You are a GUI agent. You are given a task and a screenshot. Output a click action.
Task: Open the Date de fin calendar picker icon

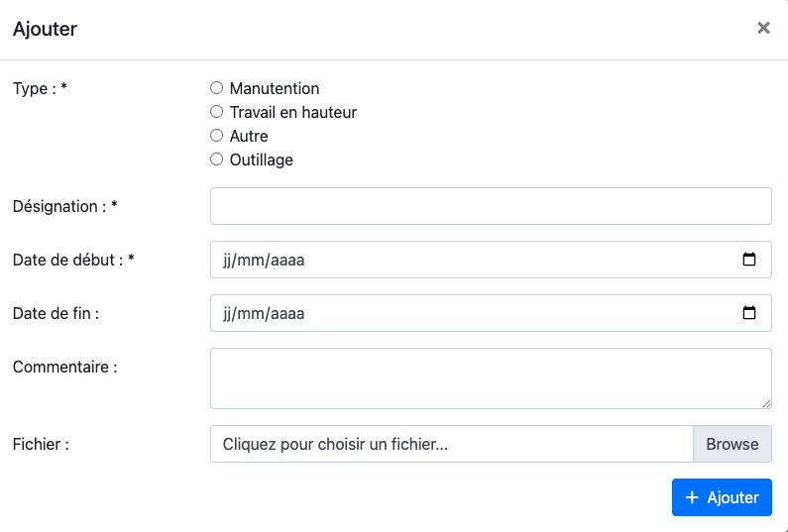[x=749, y=313]
